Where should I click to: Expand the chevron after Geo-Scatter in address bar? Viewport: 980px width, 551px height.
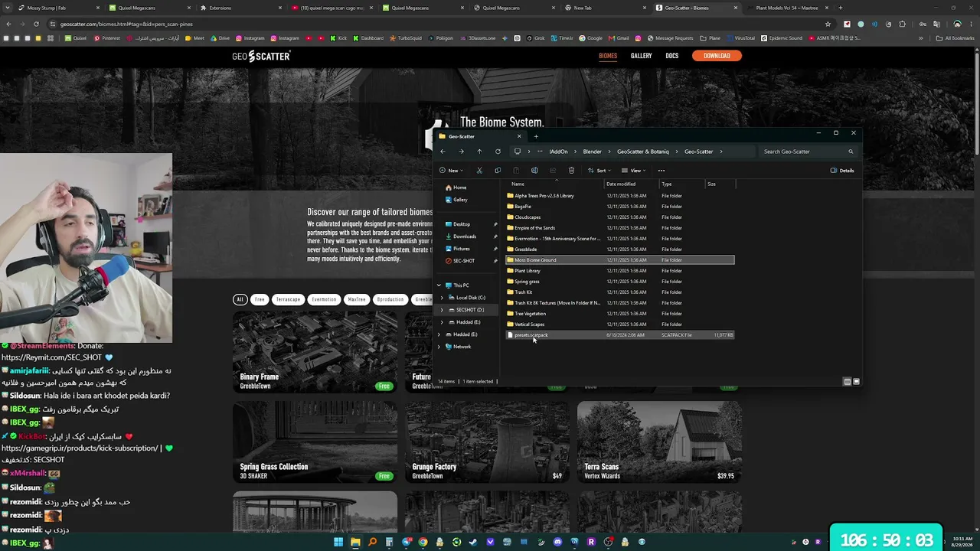pyautogui.click(x=721, y=152)
